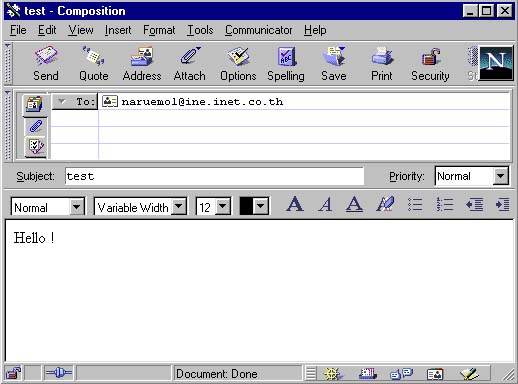Click the Quote toolbar icon
The image size is (518, 384).
(x=94, y=64)
